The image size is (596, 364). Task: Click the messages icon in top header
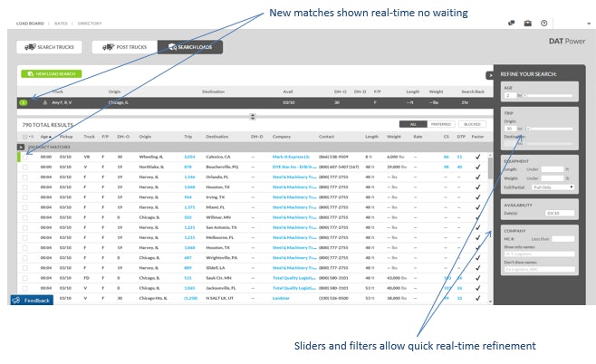(511, 24)
